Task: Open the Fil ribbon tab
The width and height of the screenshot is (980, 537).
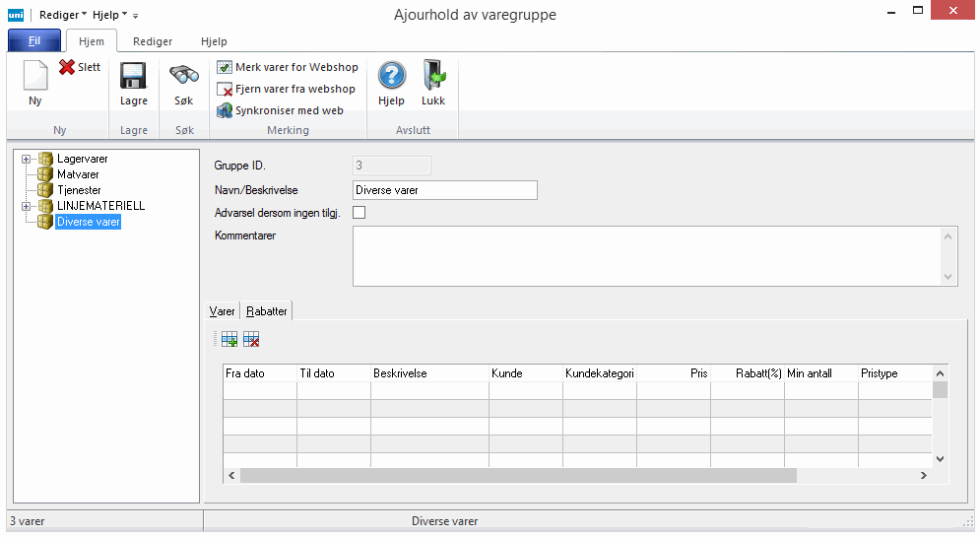Action: tap(34, 41)
